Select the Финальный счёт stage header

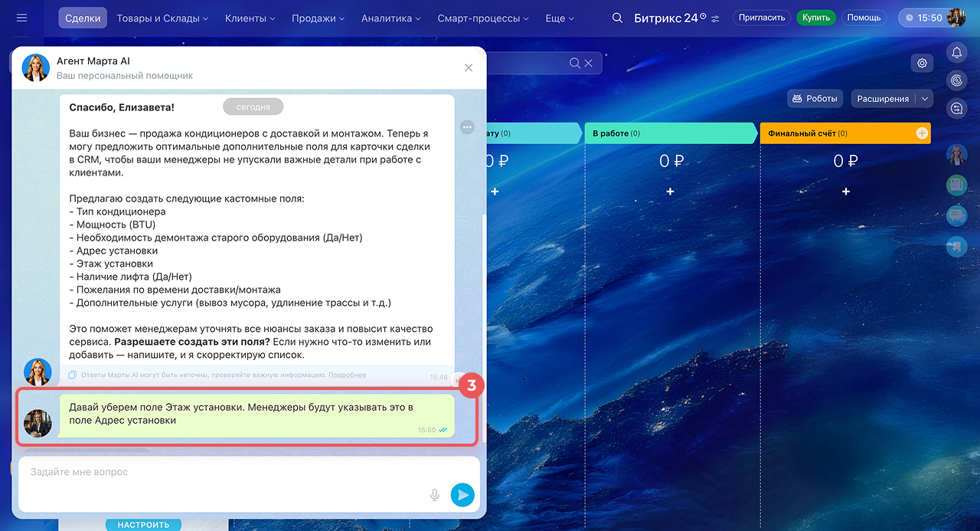(845, 133)
